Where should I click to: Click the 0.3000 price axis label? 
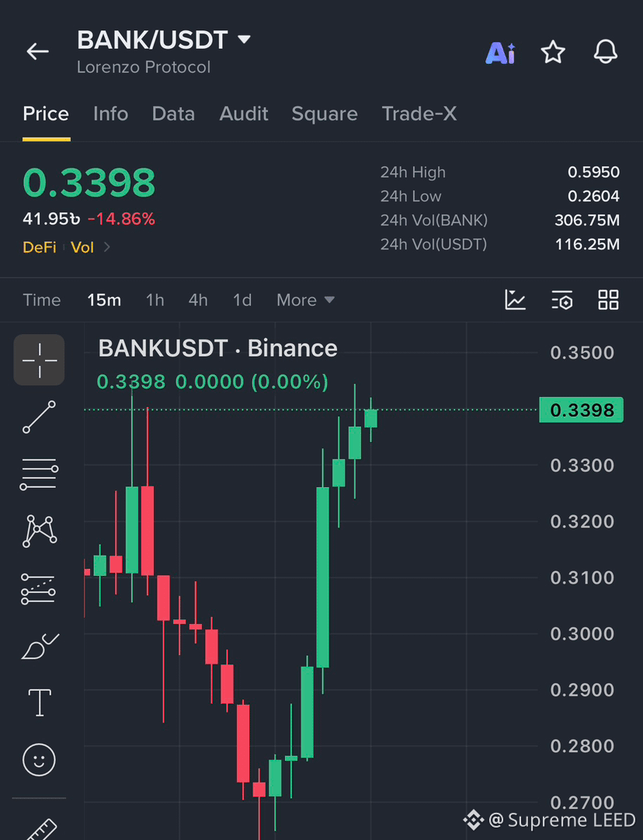[582, 634]
